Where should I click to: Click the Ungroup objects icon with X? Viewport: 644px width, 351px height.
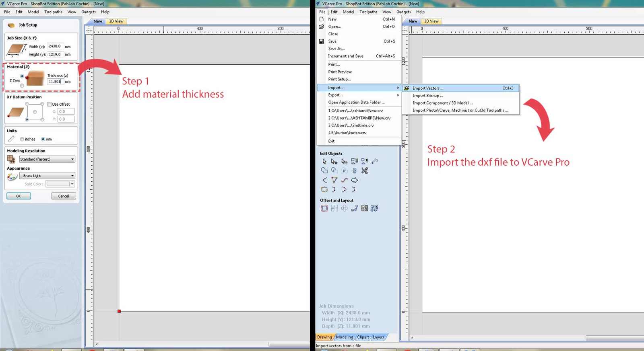pyautogui.click(x=365, y=161)
